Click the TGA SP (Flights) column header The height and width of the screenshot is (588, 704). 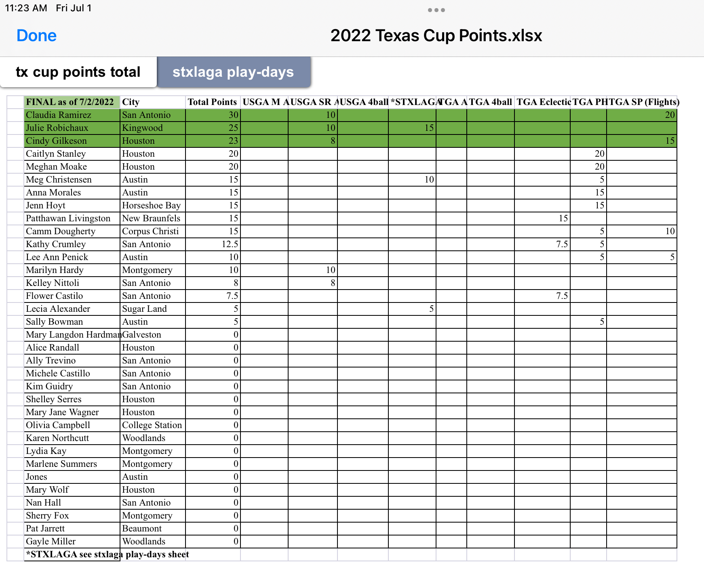click(642, 102)
